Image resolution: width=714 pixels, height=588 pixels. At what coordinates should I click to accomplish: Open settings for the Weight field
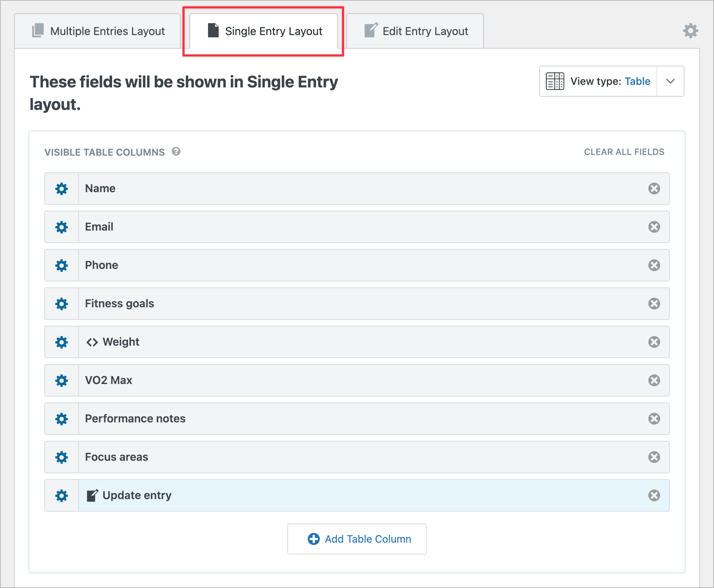(62, 342)
